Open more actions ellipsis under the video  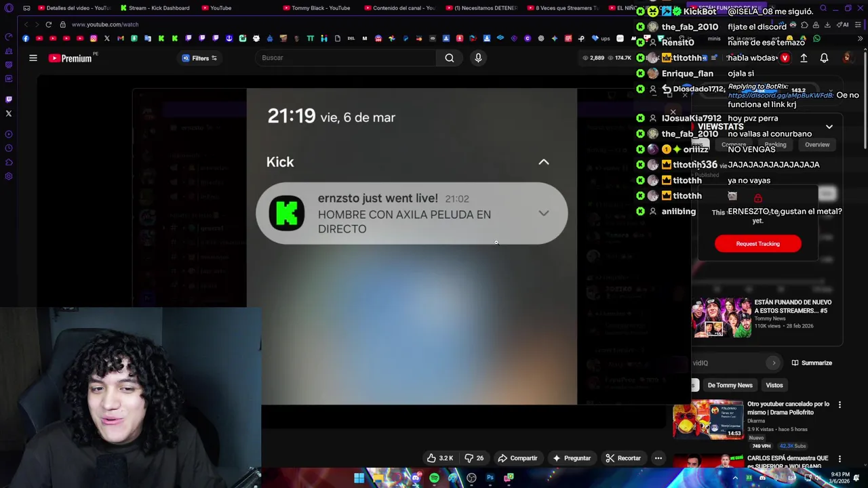[x=658, y=458]
